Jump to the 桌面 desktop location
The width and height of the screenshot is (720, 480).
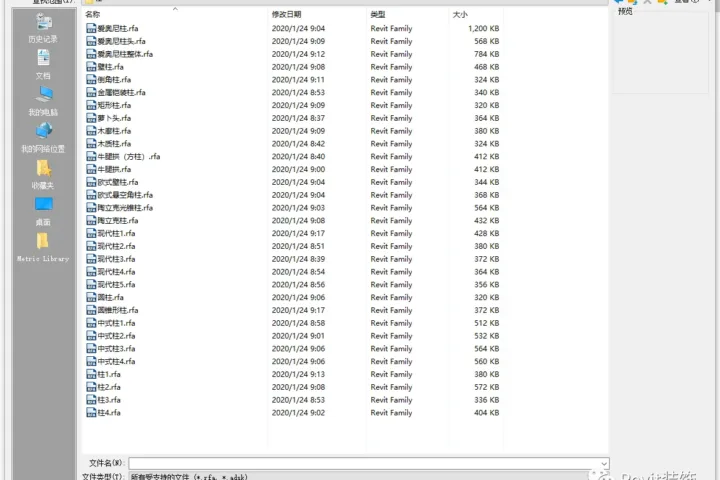[43, 211]
